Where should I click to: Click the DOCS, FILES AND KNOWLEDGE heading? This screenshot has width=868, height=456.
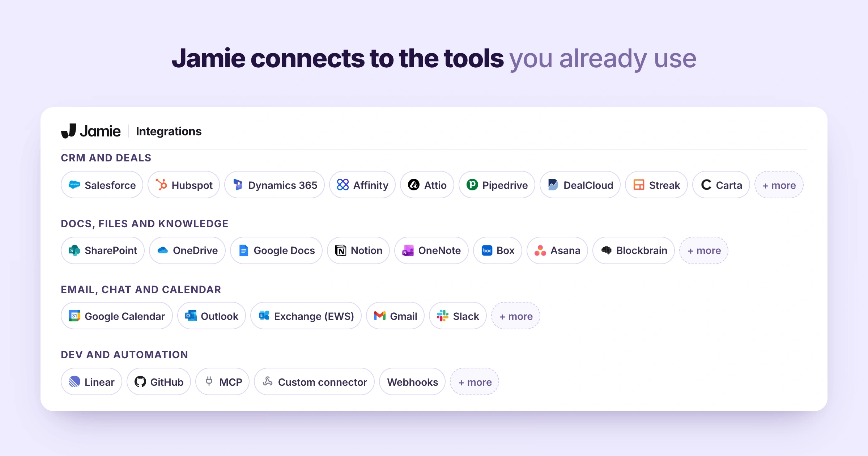click(x=145, y=224)
